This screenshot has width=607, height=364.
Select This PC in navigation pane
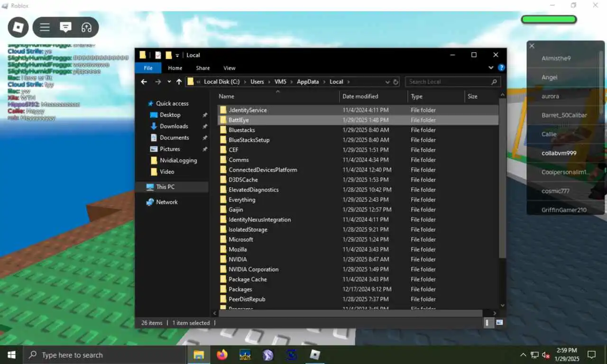pos(165,187)
